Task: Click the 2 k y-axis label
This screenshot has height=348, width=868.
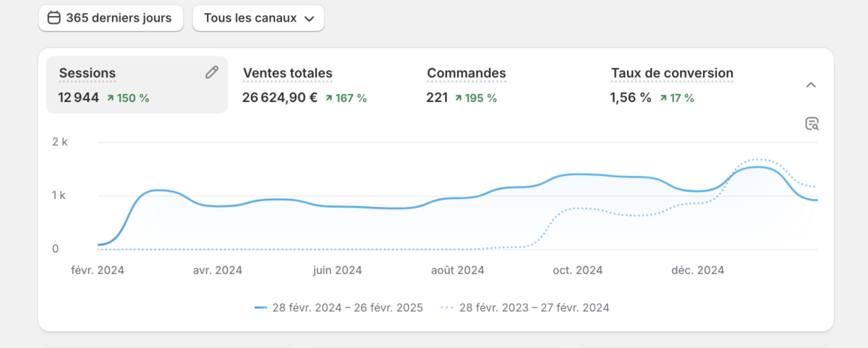Action: click(x=60, y=143)
